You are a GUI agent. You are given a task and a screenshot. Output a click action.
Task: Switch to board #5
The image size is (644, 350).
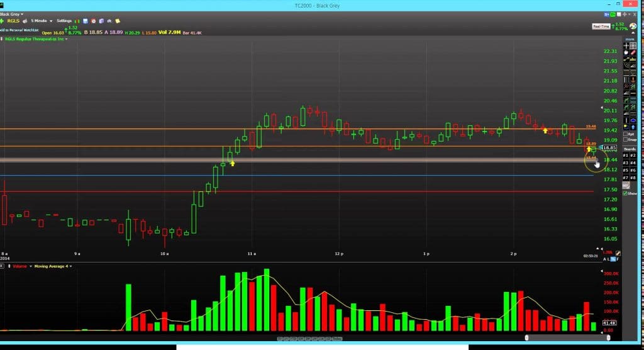(626, 170)
